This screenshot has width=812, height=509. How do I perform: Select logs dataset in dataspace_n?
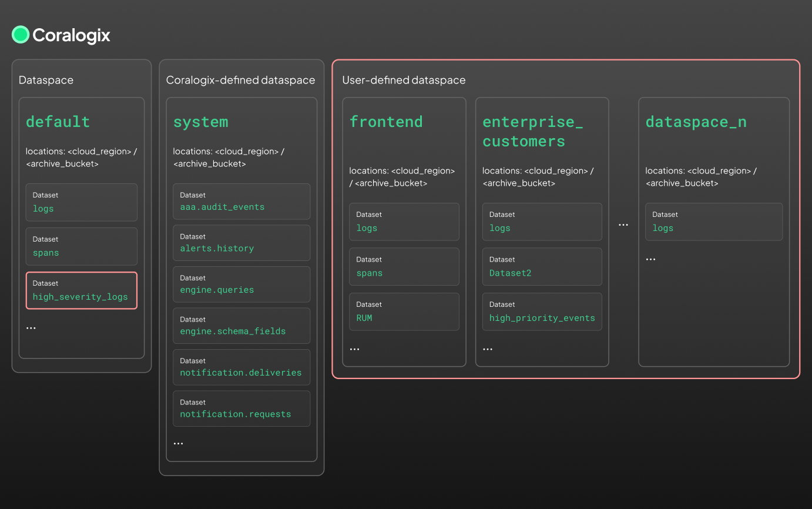click(x=713, y=222)
